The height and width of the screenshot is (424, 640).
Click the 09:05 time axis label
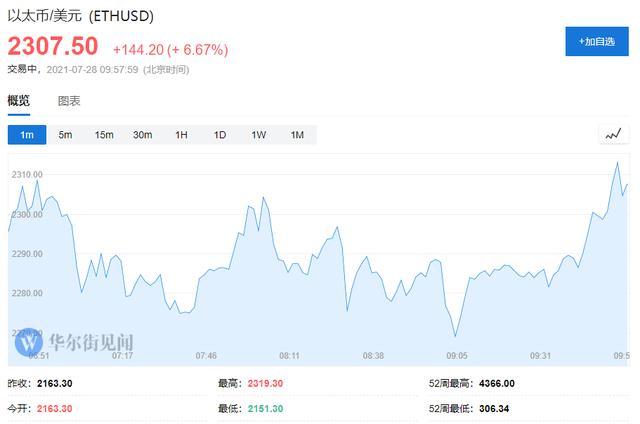click(456, 355)
